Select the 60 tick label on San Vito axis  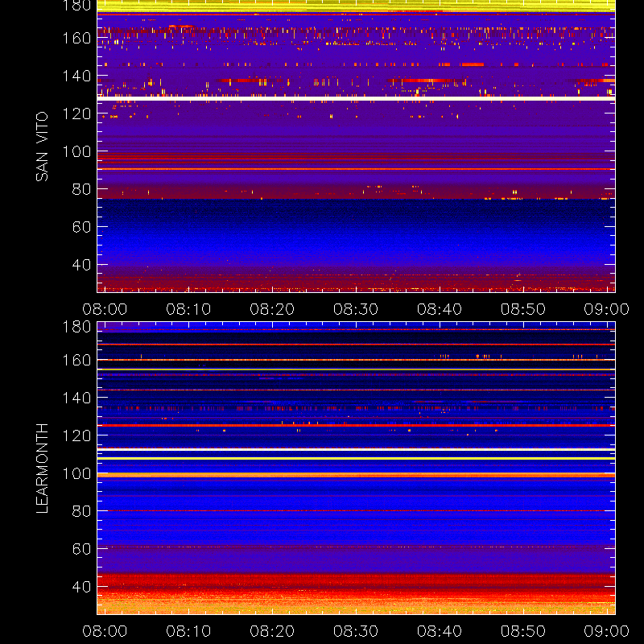tap(81, 227)
